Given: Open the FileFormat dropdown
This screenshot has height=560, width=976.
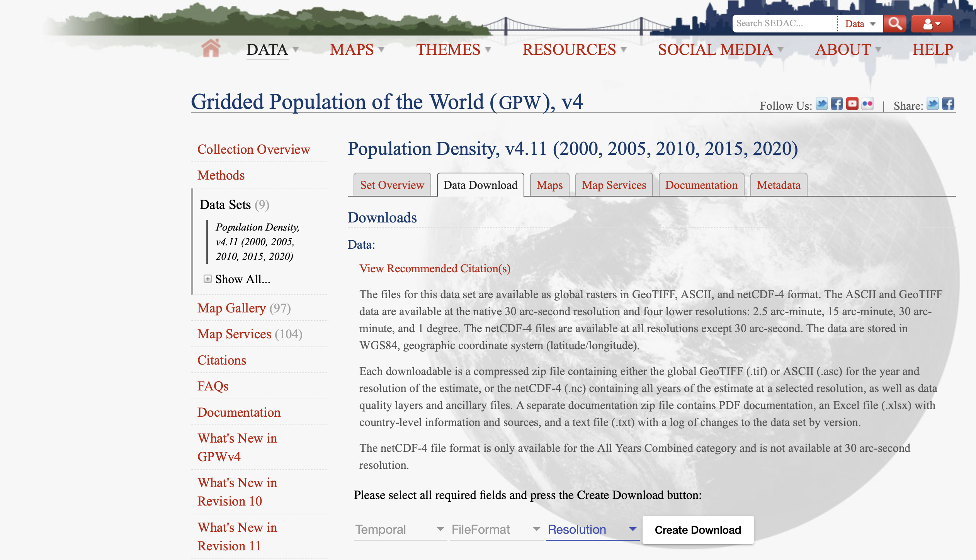Looking at the screenshot, I should [x=495, y=529].
